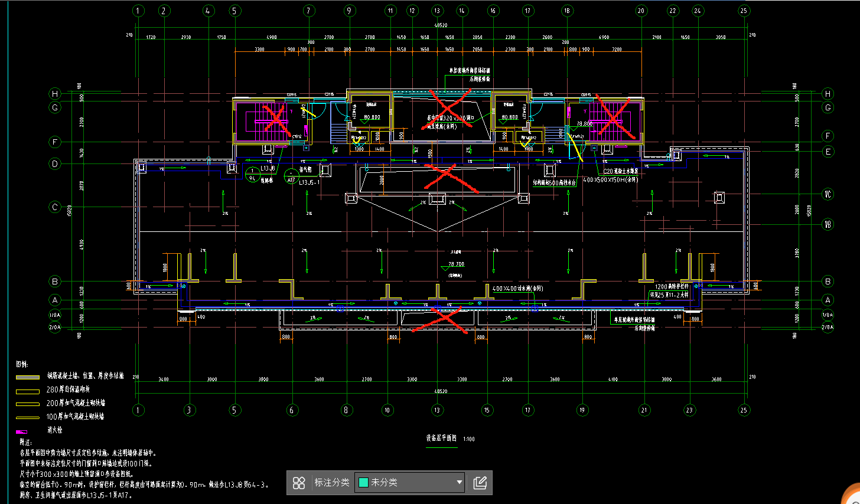Select axis bubble 23
The image size is (860, 504).
pos(689,410)
